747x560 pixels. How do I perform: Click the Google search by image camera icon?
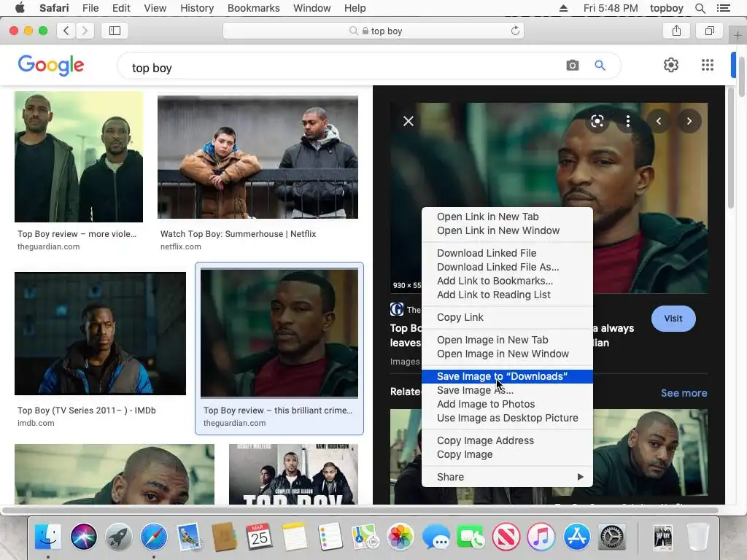(x=573, y=65)
